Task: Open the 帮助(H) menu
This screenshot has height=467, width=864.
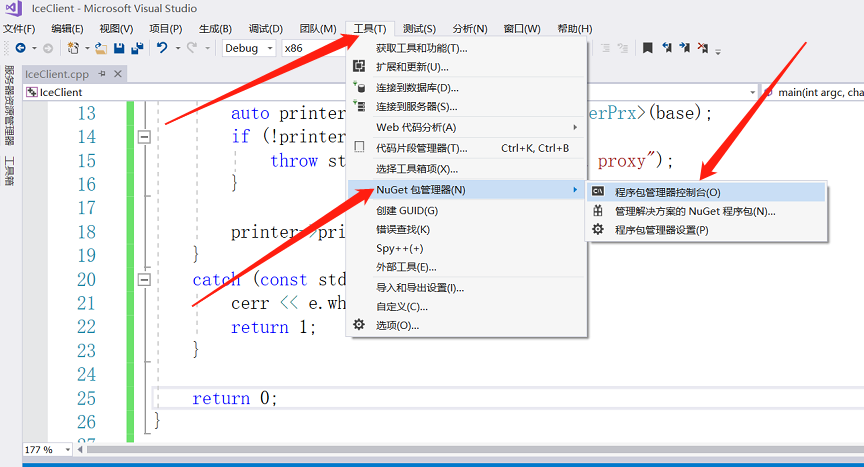Action: 575,29
